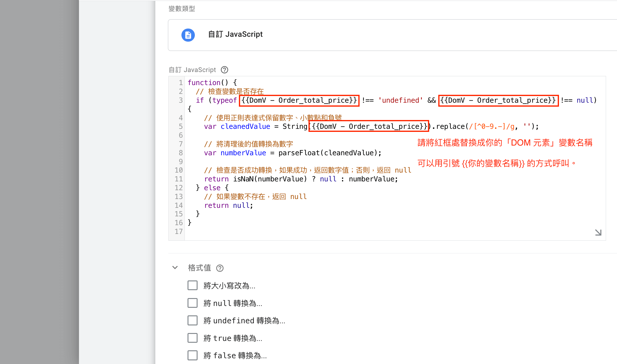Click the first DomV - Order_total_price variable on line 3

(299, 100)
